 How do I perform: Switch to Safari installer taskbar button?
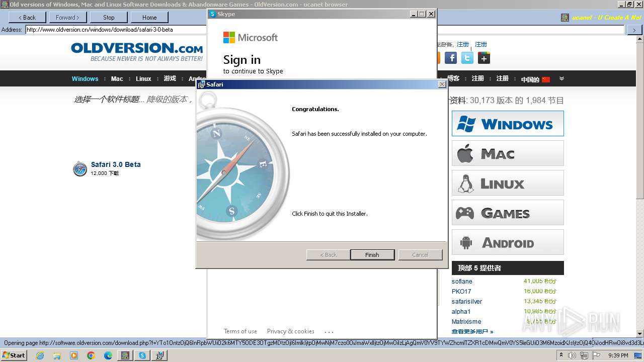pyautogui.click(x=159, y=355)
